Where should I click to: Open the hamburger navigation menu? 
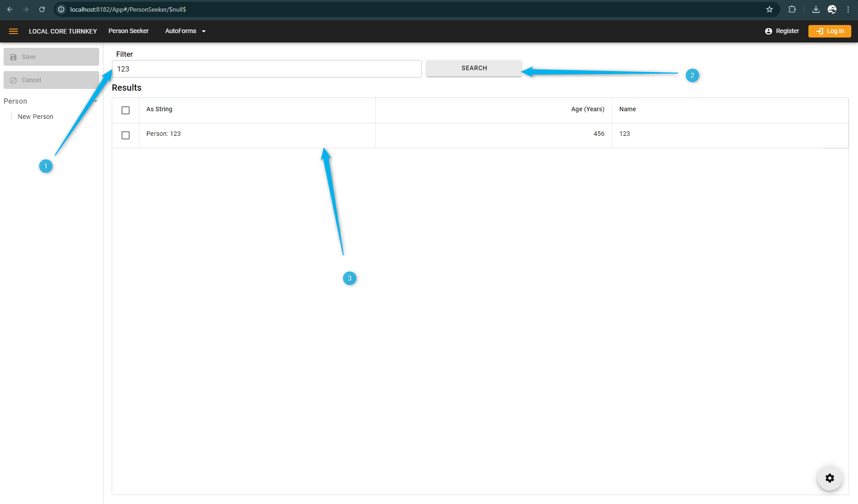click(x=13, y=31)
